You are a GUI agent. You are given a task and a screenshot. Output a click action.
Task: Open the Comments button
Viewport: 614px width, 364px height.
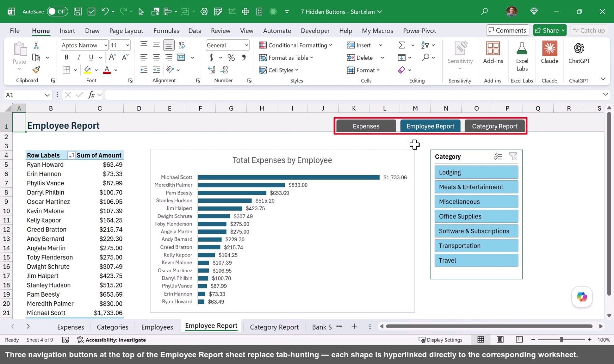[x=507, y=30]
